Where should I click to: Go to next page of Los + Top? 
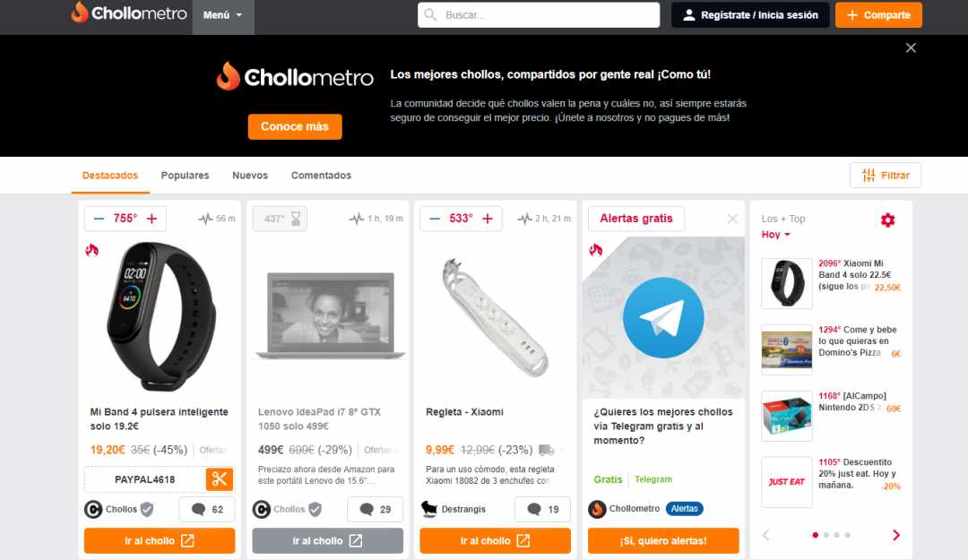click(895, 535)
